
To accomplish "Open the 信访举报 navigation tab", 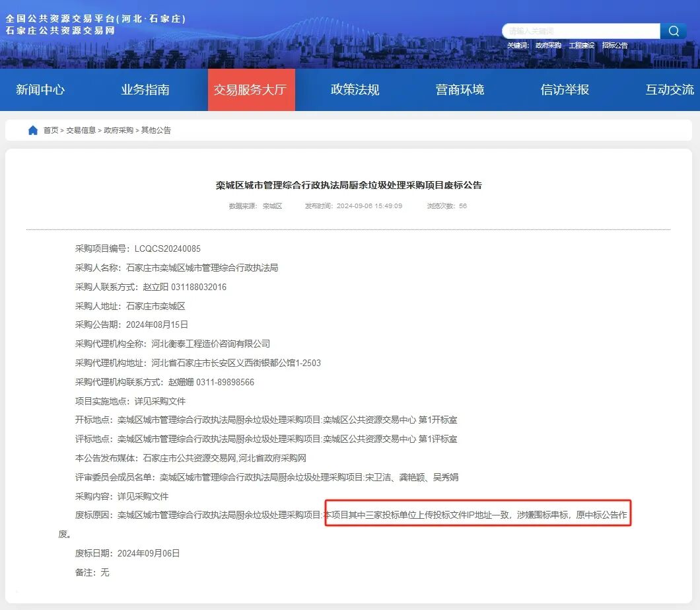I will (565, 89).
